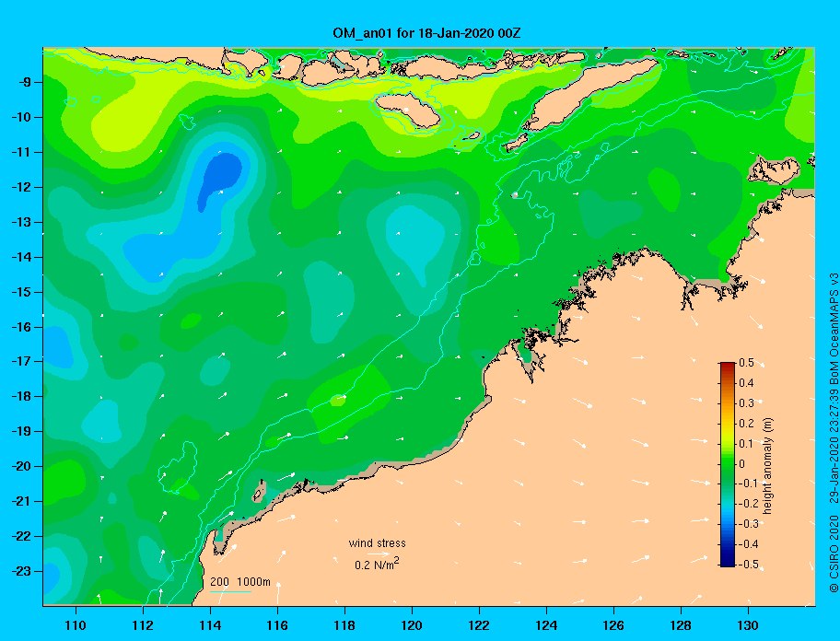Click the CSIRO 2020 BoM OceanMAPS credit text
The image size is (840, 641).
[x=834, y=433]
